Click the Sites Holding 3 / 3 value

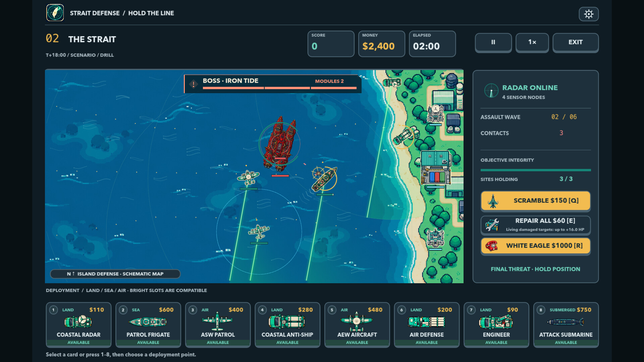[x=566, y=179]
